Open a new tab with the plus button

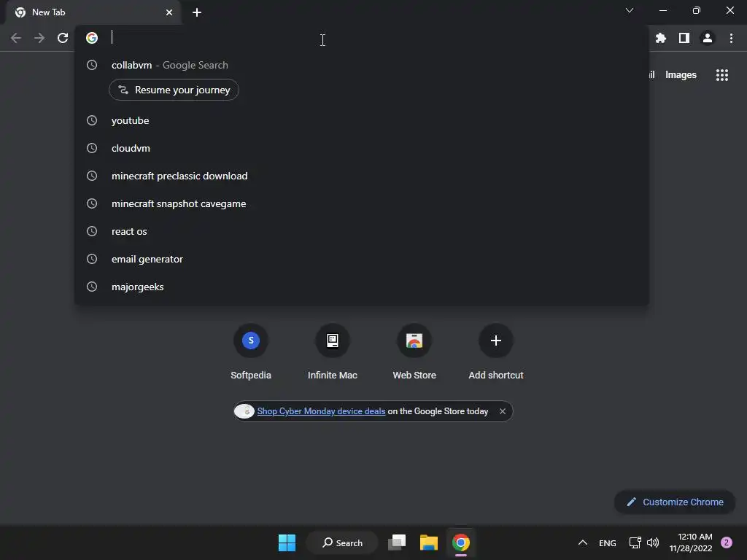pyautogui.click(x=197, y=12)
